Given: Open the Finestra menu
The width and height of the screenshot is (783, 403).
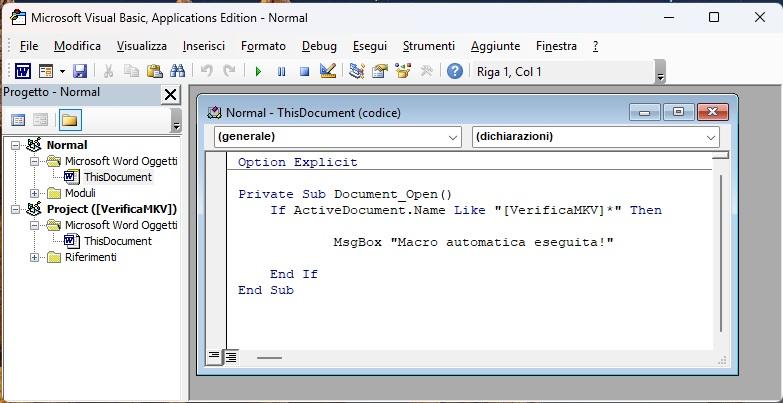Looking at the screenshot, I should click(556, 46).
